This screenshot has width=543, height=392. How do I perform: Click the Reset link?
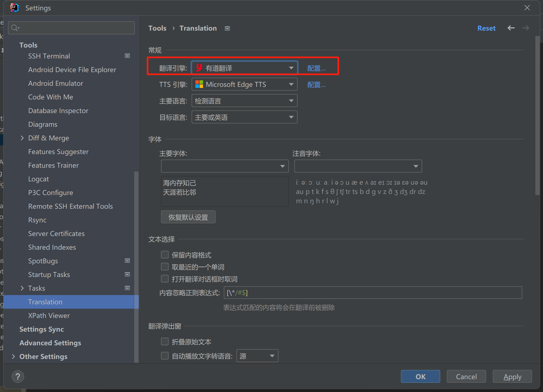pos(486,28)
